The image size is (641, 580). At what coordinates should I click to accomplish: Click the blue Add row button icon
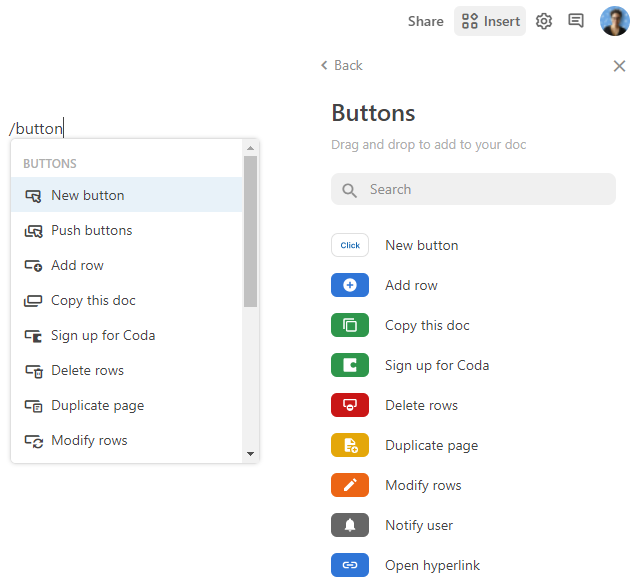coord(349,285)
